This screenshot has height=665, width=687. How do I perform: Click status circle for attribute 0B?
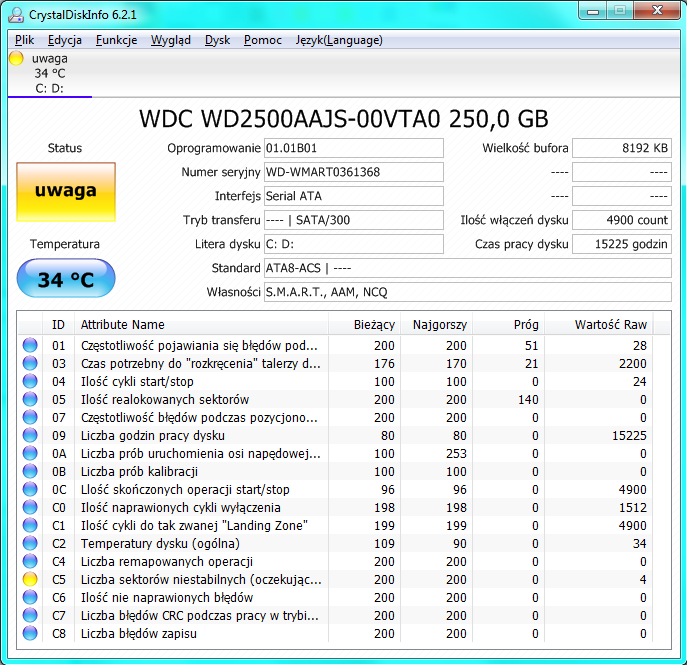click(x=30, y=471)
